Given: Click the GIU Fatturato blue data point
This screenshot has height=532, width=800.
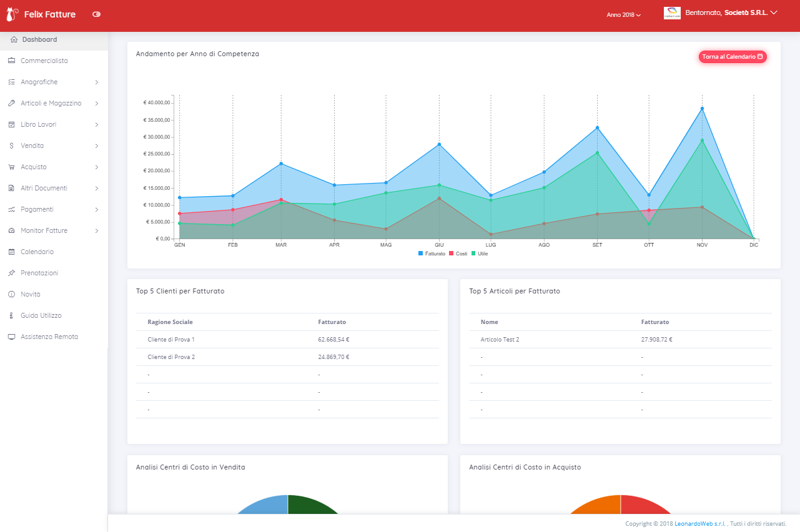Looking at the screenshot, I should click(x=439, y=144).
